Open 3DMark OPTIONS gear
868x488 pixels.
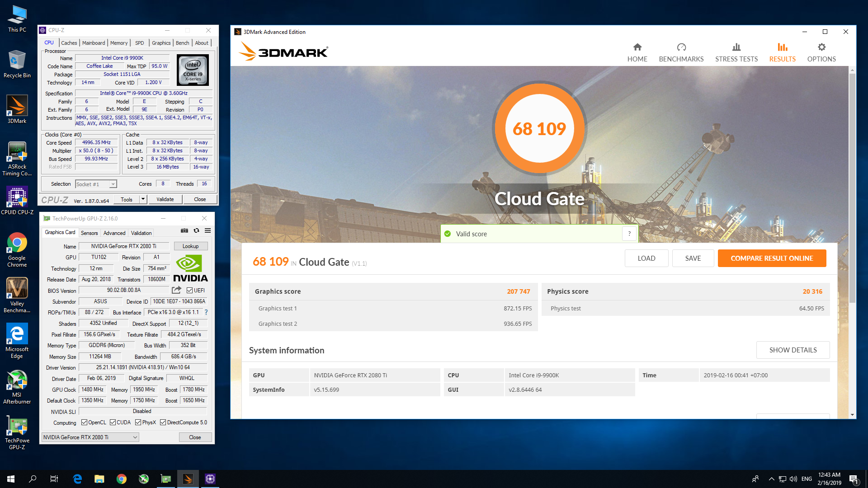coord(821,52)
